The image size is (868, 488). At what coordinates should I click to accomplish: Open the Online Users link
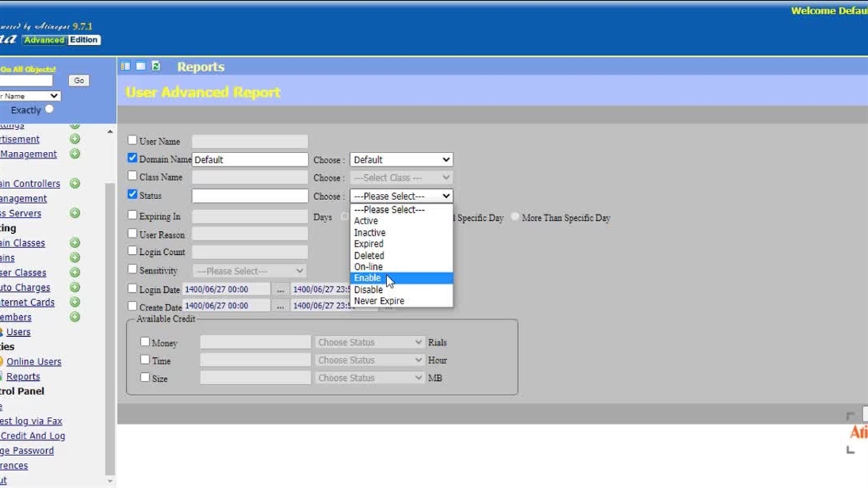[34, 362]
